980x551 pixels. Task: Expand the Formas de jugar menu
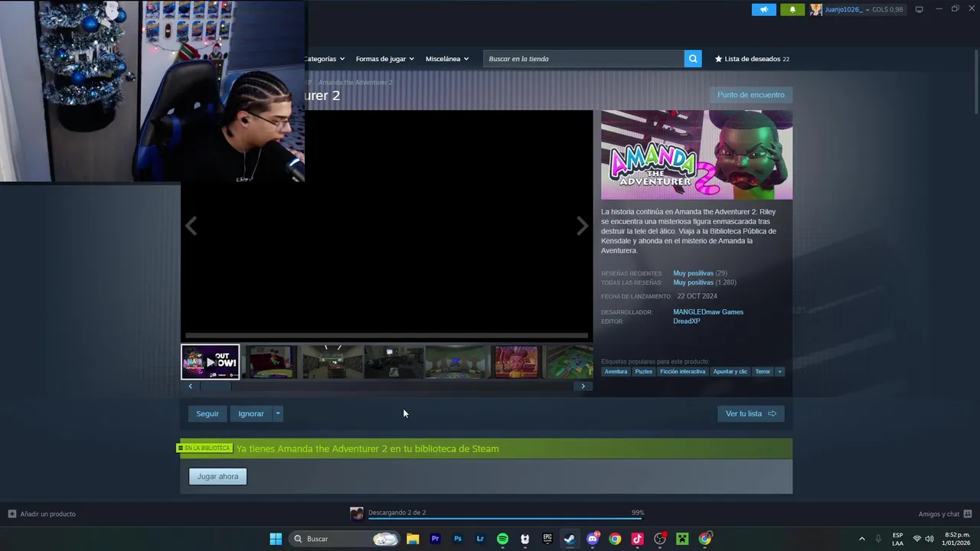click(384, 59)
